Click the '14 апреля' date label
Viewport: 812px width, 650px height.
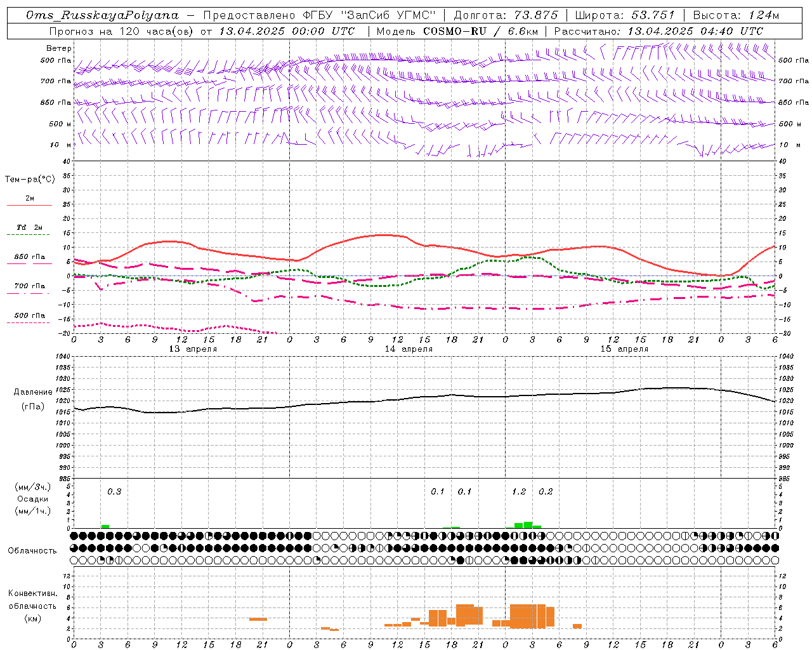(409, 349)
